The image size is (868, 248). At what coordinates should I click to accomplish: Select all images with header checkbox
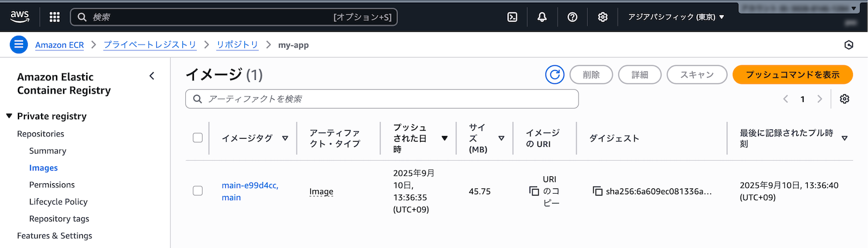tap(197, 138)
